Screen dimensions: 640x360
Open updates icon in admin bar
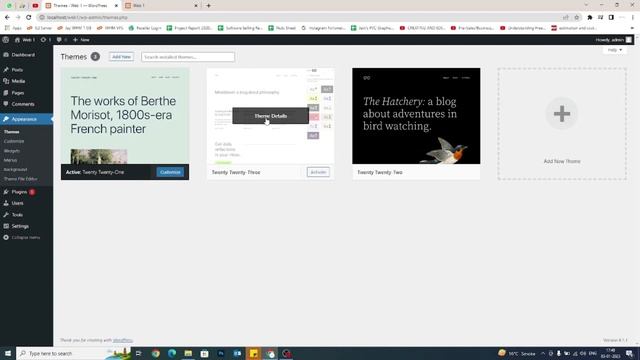point(46,40)
